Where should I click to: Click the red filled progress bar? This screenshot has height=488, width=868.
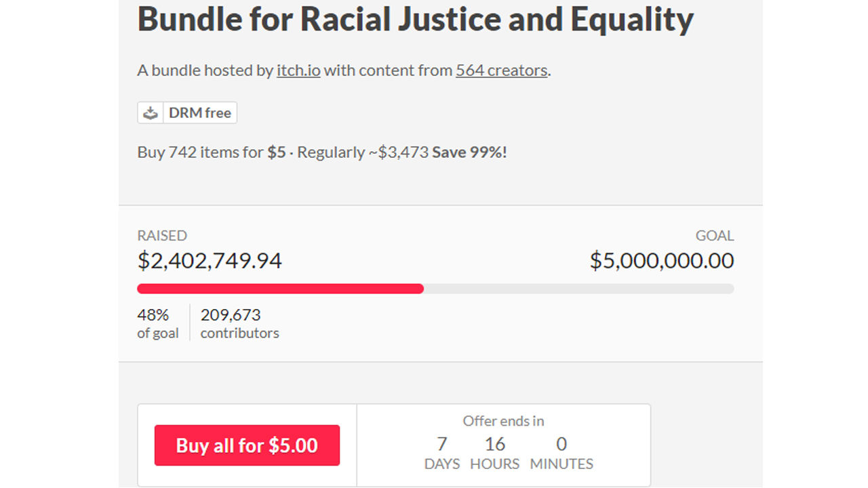coord(280,289)
